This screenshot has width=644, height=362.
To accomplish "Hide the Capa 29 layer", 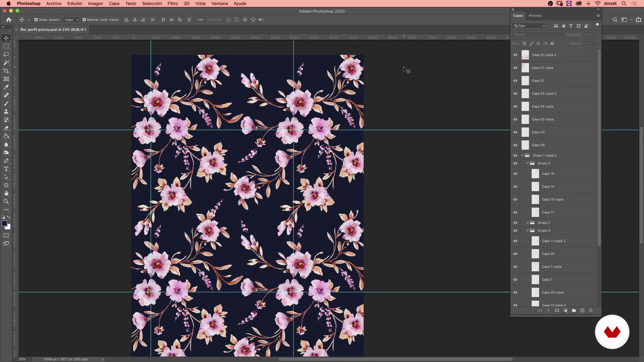I will [515, 145].
